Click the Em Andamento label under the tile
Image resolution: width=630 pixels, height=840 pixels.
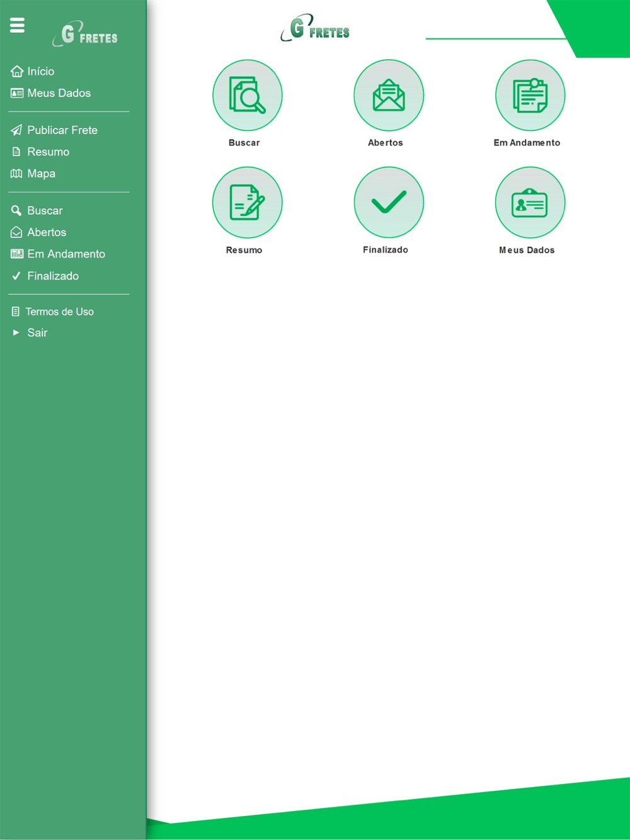click(527, 143)
